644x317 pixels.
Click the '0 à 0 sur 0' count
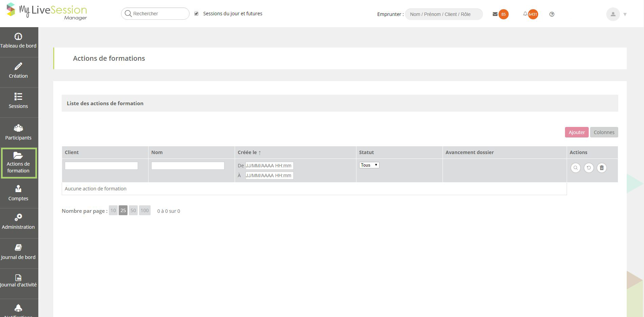tap(169, 211)
